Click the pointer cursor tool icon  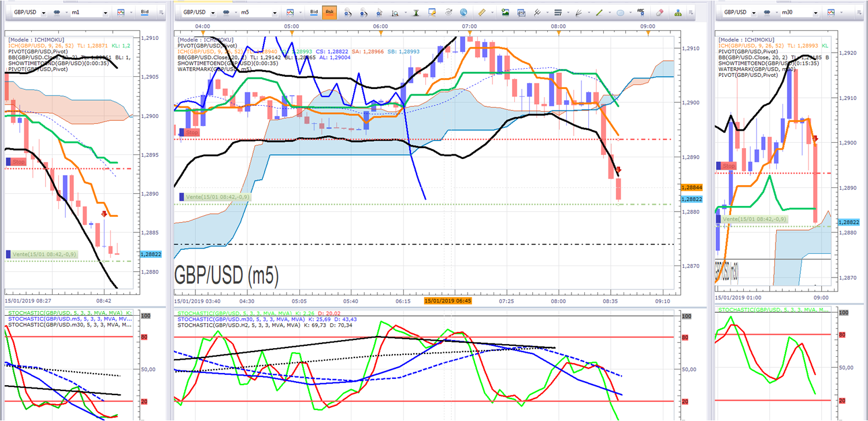[379, 12]
